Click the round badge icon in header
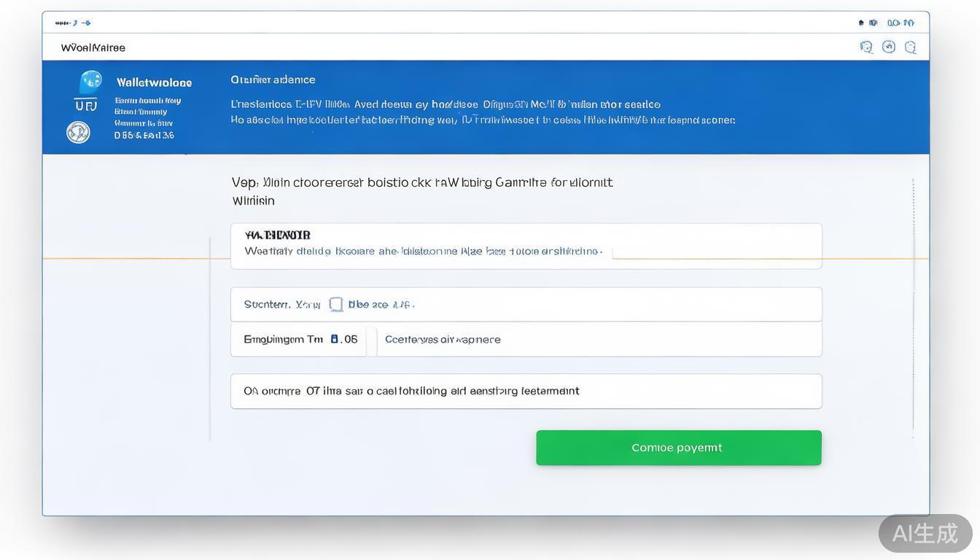The image size is (980, 560). 78,132
